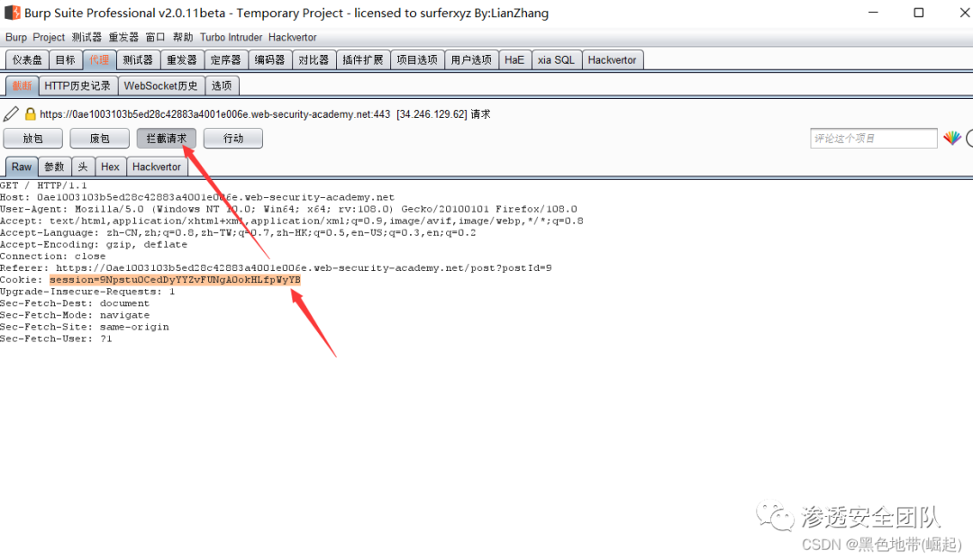Minimize the Burp Suite window
The image size is (973, 560).
[x=873, y=13]
